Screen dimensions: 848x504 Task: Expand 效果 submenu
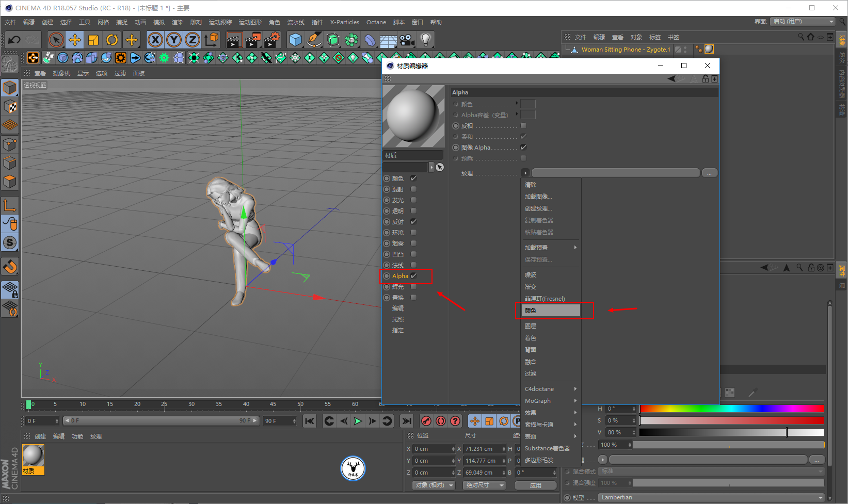551,413
